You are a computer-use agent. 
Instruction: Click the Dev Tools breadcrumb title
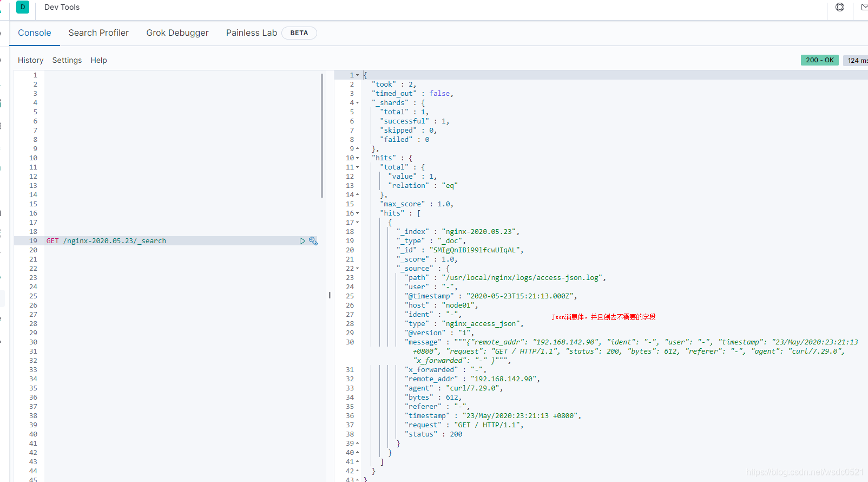pyautogui.click(x=62, y=7)
